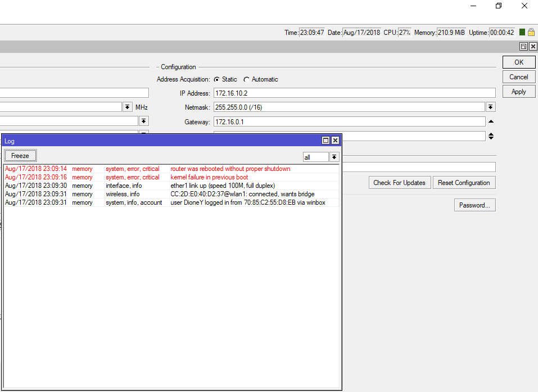Click timestamp Aug/17/2018 23:09:14
This screenshot has width=538, height=392.
pos(36,169)
